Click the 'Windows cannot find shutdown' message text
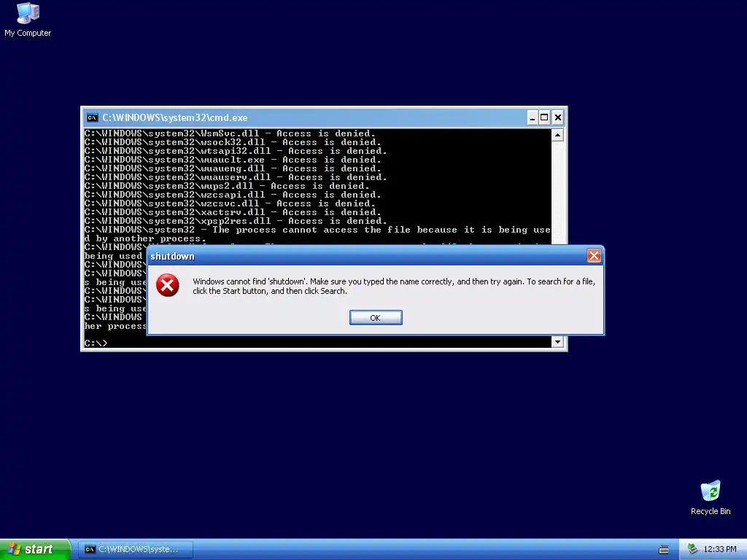Screen dimensions: 747x560 click(394, 286)
